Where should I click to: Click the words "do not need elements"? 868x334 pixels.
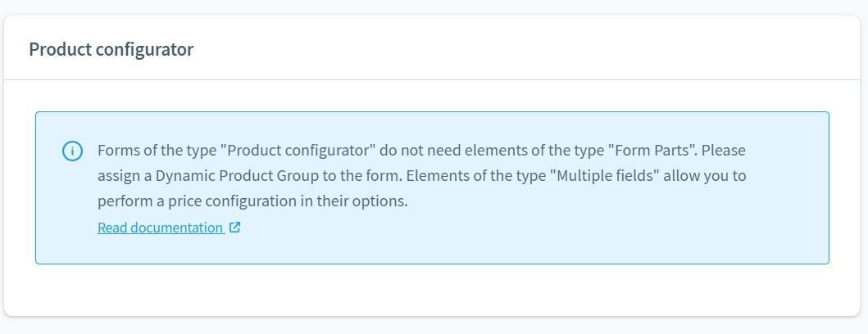click(450, 151)
